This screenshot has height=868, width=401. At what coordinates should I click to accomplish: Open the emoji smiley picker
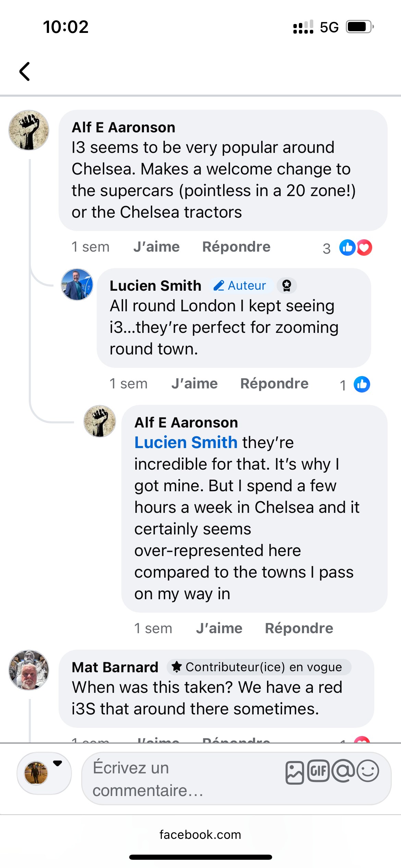click(x=368, y=771)
